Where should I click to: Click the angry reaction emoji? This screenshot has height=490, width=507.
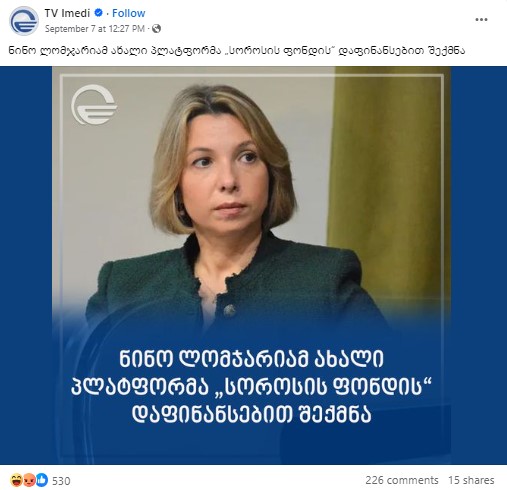click(x=29, y=480)
